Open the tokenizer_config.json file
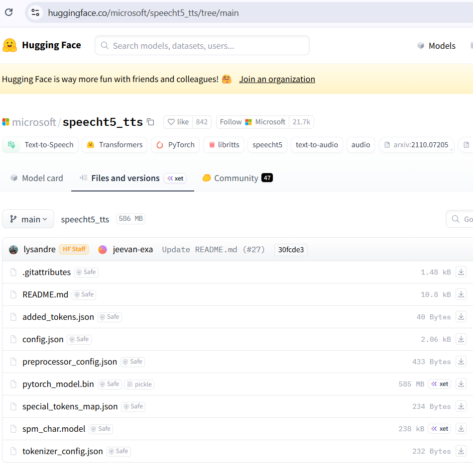This screenshot has height=476, width=473. click(63, 452)
